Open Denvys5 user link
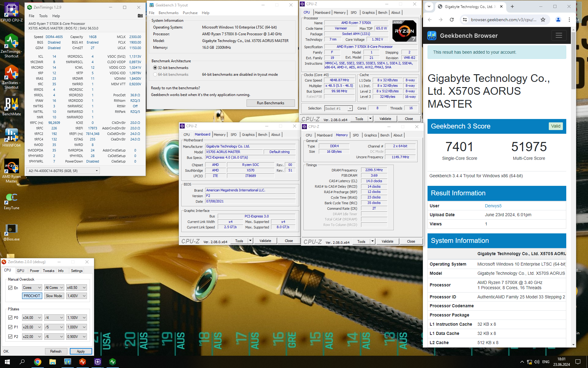 pos(493,206)
